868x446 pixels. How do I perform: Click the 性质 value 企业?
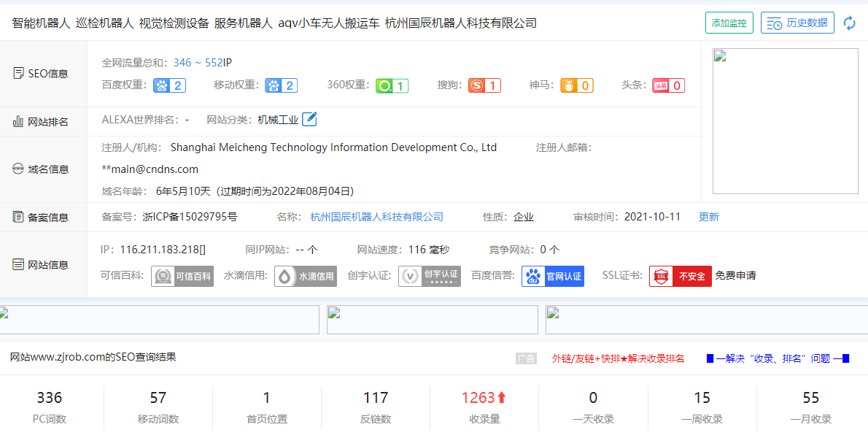pyautogui.click(x=524, y=217)
